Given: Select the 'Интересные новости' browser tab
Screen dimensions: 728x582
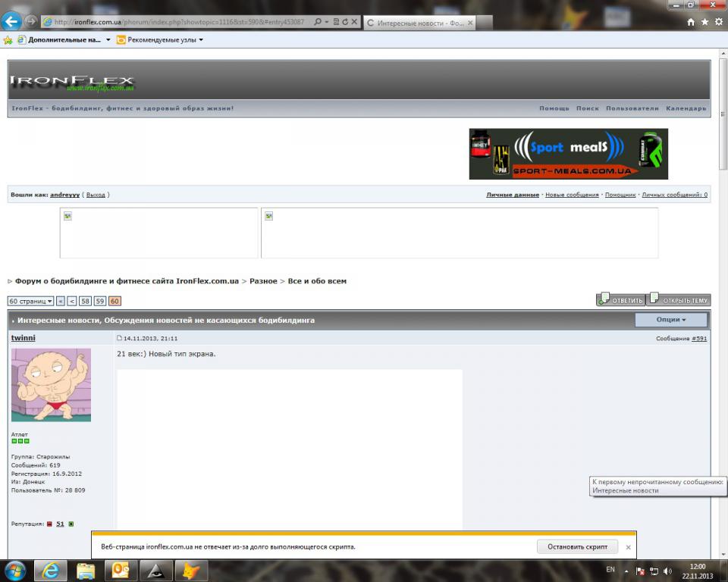Looking at the screenshot, I should pyautogui.click(x=416, y=23).
